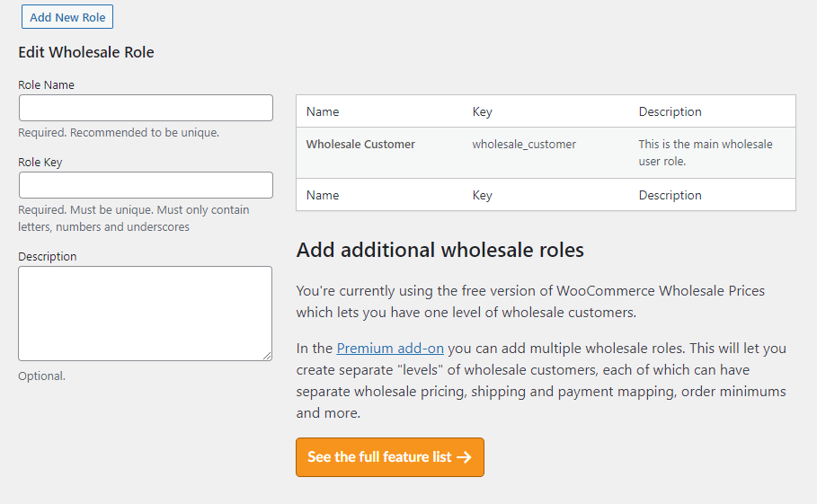Select the Wholesale Customer role name
This screenshot has width=817, height=504.
click(360, 144)
